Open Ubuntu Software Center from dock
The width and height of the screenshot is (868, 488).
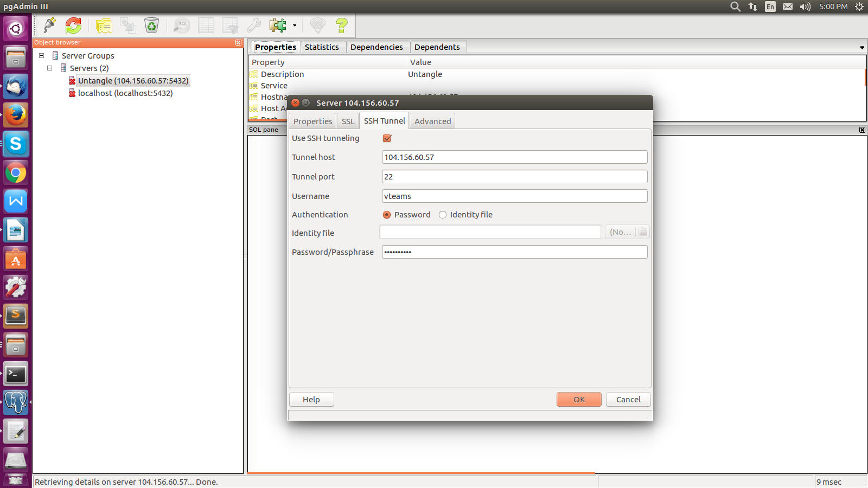[x=16, y=259]
